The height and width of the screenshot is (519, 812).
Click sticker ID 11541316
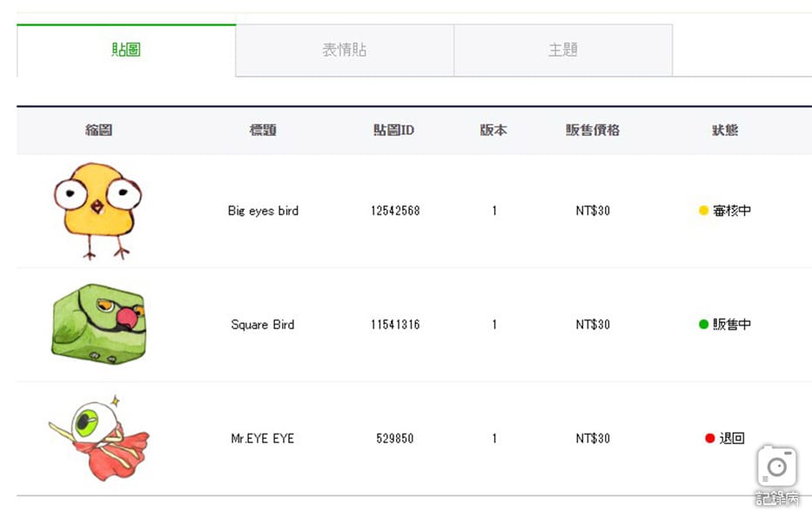pos(395,325)
